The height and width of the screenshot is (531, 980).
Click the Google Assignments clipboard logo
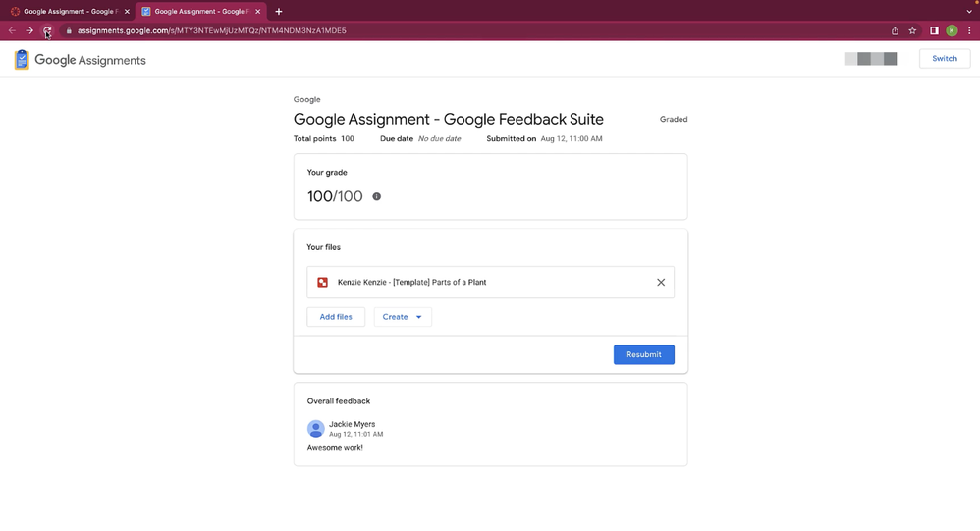22,59
